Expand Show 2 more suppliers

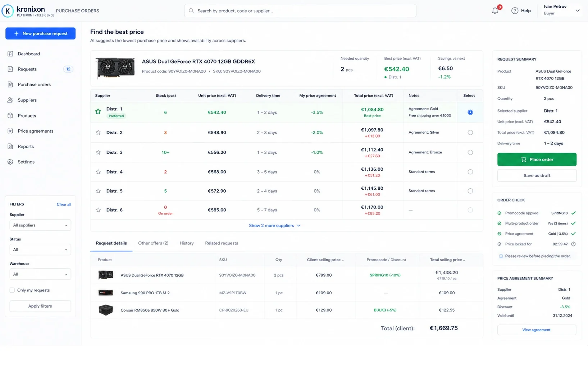274,226
